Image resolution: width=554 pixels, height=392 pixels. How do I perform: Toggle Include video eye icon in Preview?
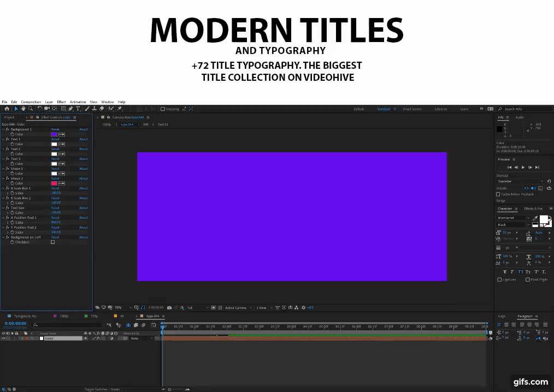pos(527,188)
